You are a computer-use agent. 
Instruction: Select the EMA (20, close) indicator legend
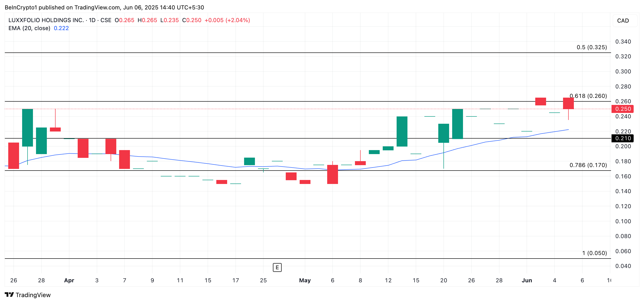tap(29, 28)
